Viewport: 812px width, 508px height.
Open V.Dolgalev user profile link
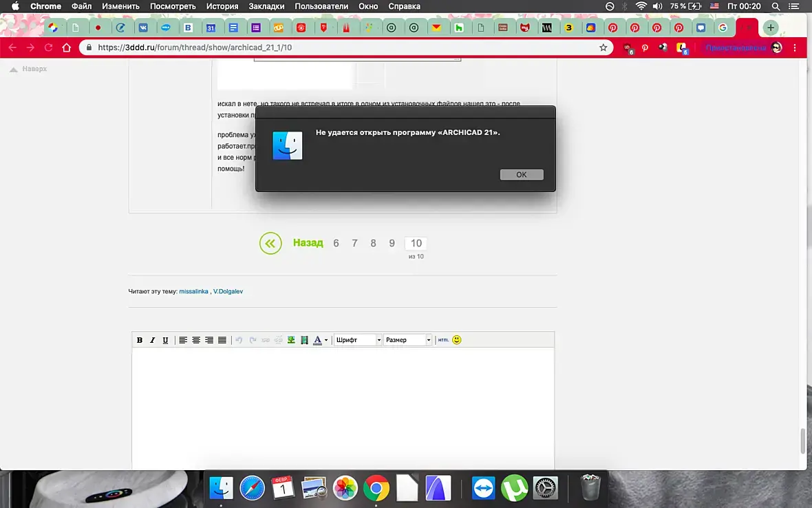pyautogui.click(x=228, y=292)
